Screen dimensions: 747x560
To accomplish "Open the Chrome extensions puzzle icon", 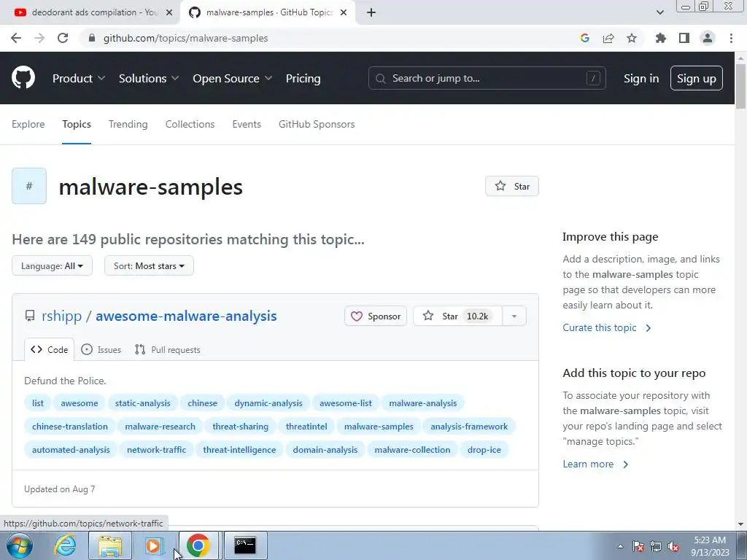I will click(x=660, y=38).
